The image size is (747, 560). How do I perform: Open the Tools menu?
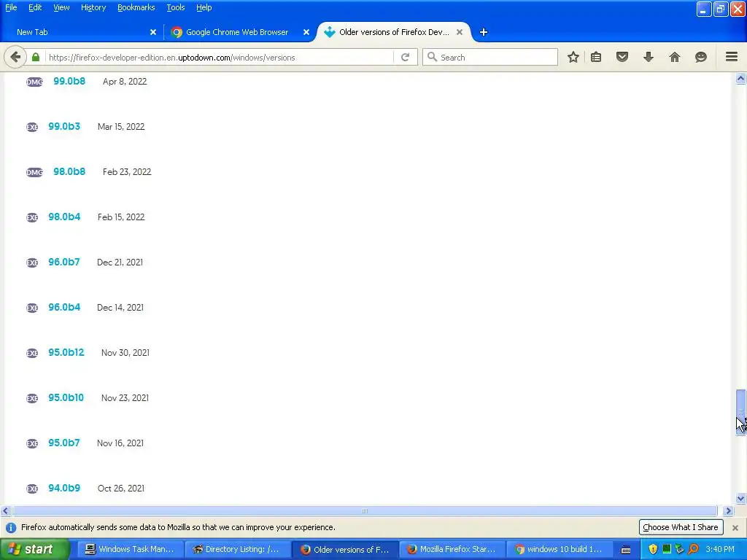pyautogui.click(x=175, y=7)
